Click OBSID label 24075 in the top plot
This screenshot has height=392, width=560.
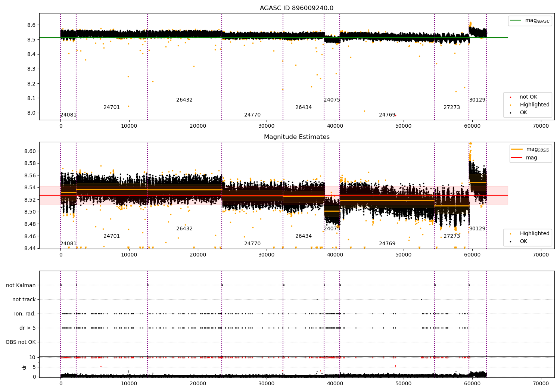(332, 100)
